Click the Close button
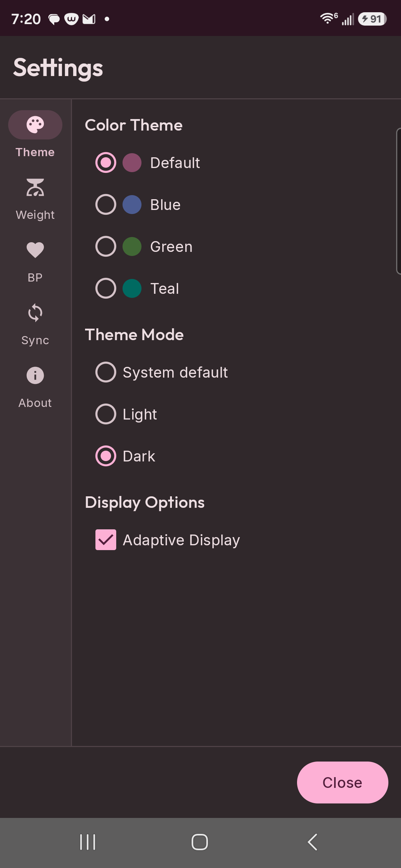401x868 pixels. point(342,782)
